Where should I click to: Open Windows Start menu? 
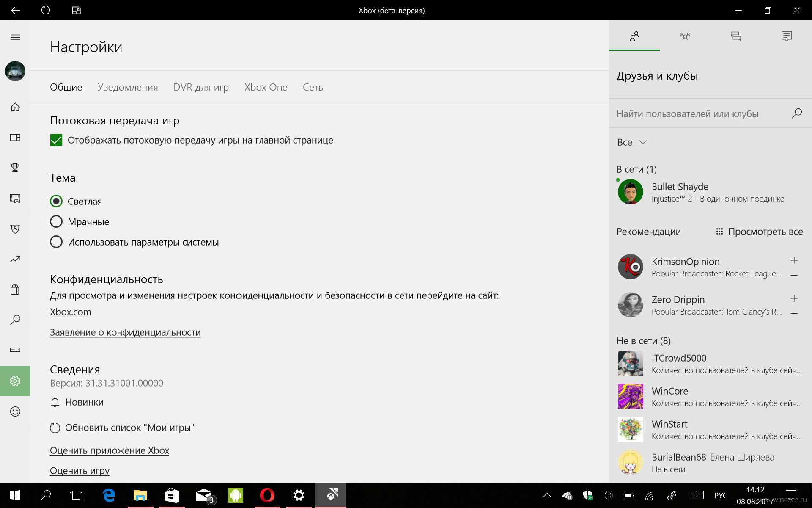click(15, 495)
